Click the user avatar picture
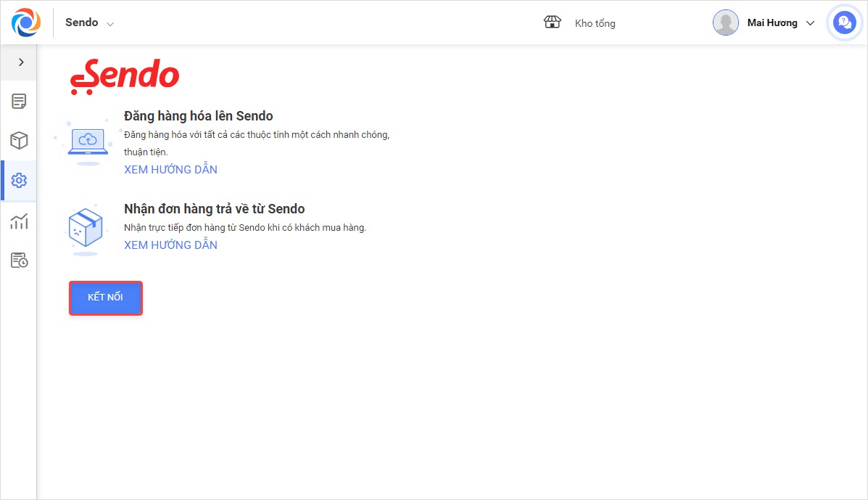This screenshot has height=500, width=868. [x=725, y=22]
